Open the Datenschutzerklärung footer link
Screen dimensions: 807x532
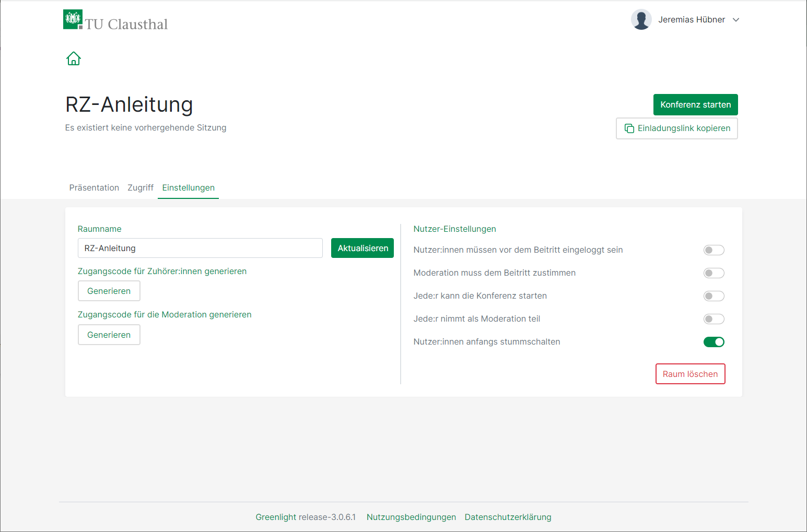click(x=508, y=517)
